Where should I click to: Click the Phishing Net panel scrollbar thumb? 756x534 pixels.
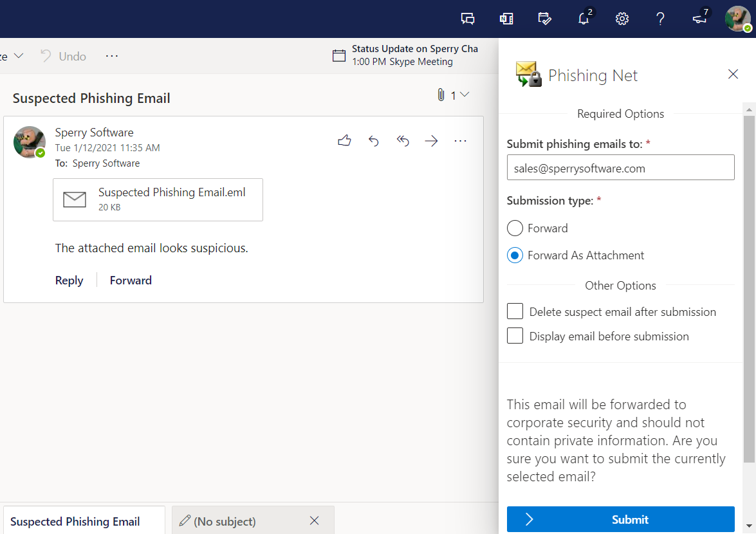pos(749,288)
